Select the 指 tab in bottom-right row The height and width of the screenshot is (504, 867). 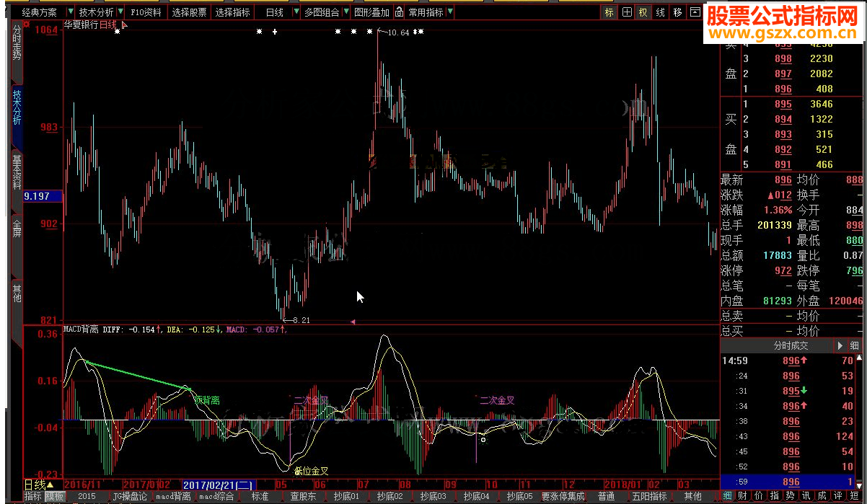(775, 496)
